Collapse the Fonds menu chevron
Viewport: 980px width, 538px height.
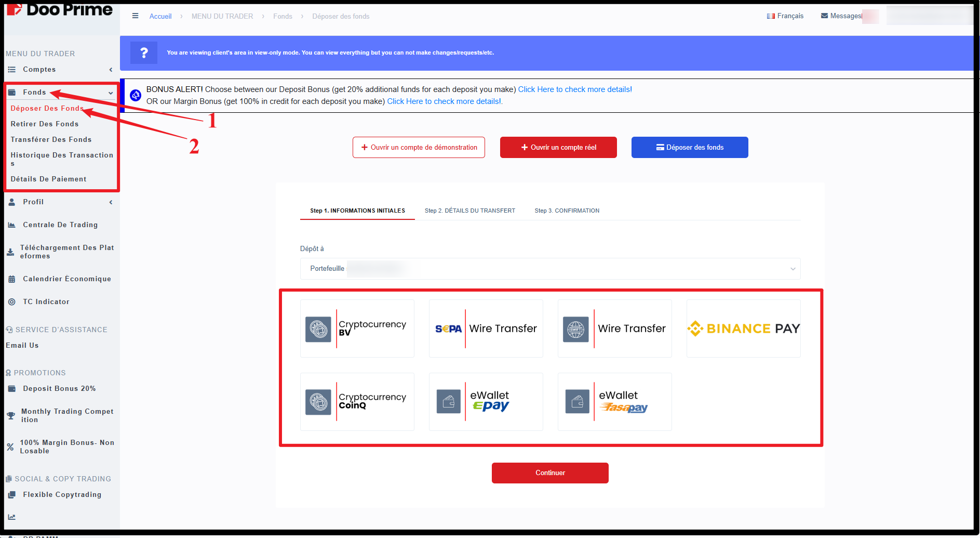111,93
